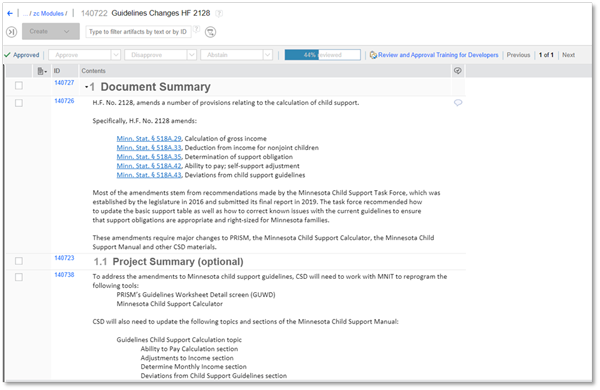
Task: Open the artifact type column menu icon
Action: [x=42, y=71]
